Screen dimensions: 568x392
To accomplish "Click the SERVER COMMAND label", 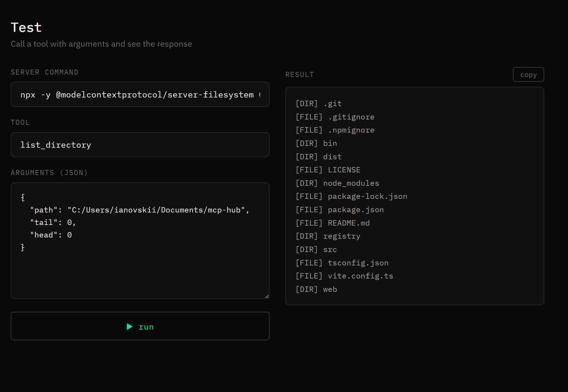I will [45, 72].
